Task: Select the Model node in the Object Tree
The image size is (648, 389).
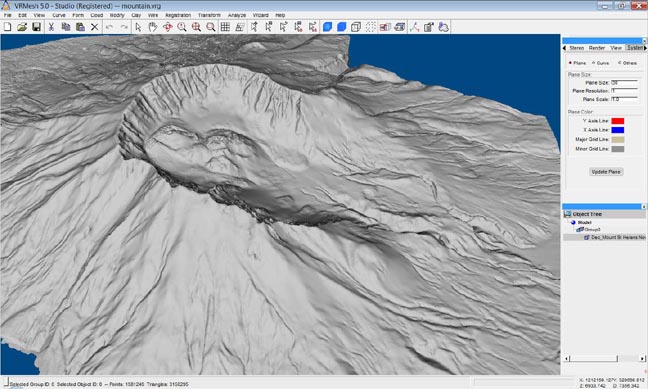Action: click(584, 222)
